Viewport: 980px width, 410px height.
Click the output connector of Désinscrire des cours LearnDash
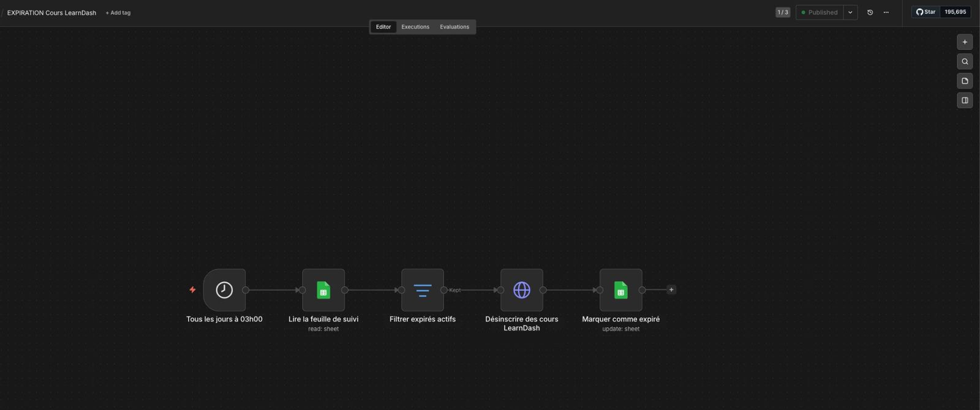coord(543,290)
